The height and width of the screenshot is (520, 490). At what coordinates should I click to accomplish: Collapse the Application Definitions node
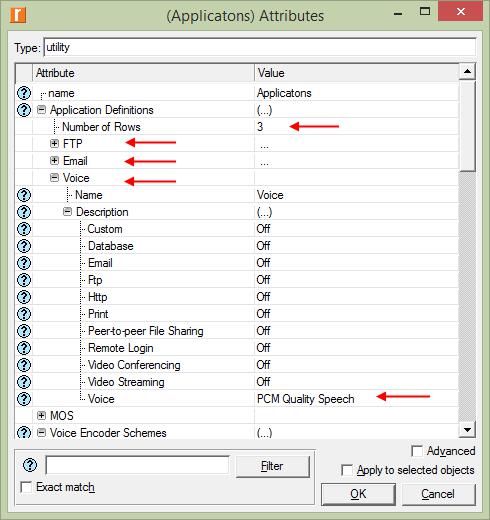pos(41,110)
